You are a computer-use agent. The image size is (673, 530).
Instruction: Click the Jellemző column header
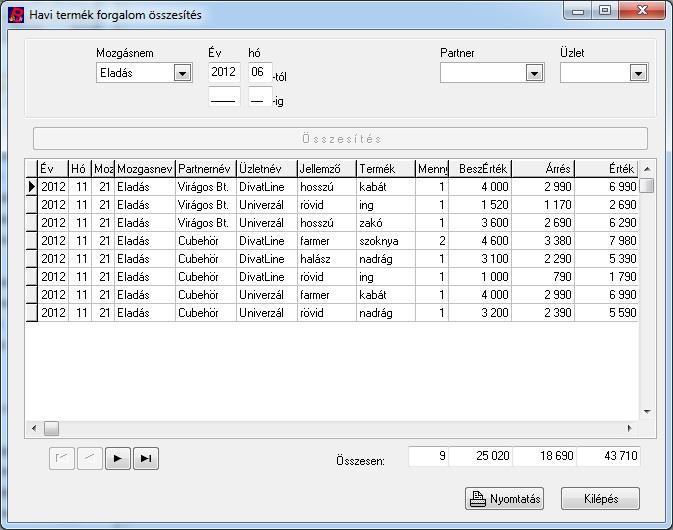(x=327, y=169)
